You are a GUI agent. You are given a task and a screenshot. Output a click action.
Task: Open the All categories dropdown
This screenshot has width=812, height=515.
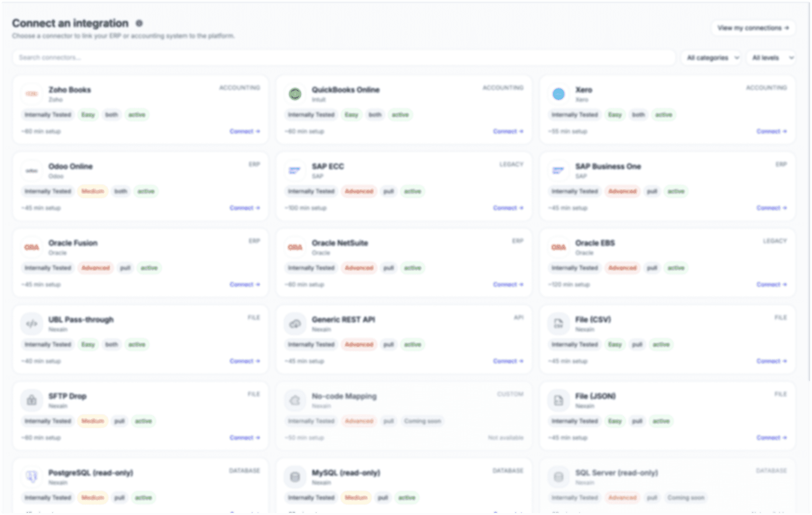(x=712, y=58)
